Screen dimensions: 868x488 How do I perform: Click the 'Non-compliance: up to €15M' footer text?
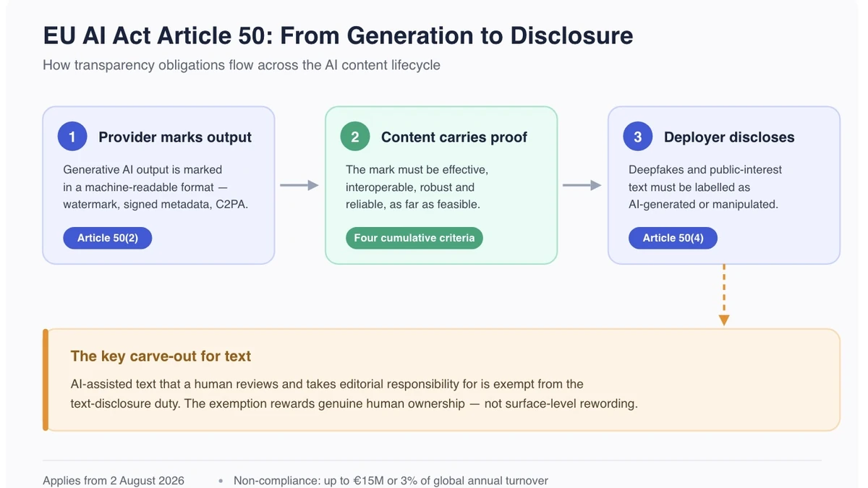click(391, 480)
